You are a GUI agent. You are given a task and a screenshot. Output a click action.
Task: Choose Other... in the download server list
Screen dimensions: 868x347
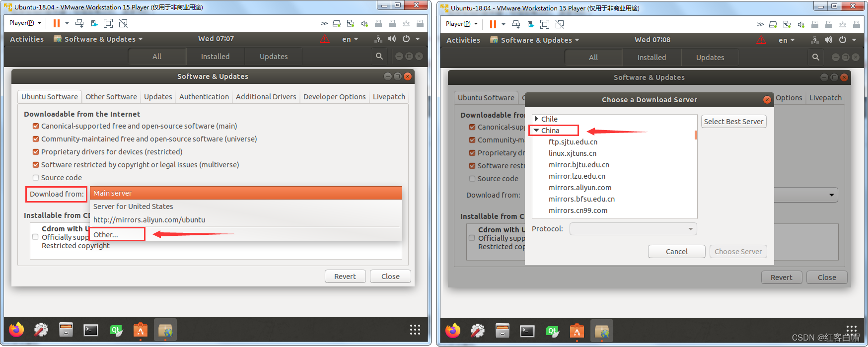point(246,235)
